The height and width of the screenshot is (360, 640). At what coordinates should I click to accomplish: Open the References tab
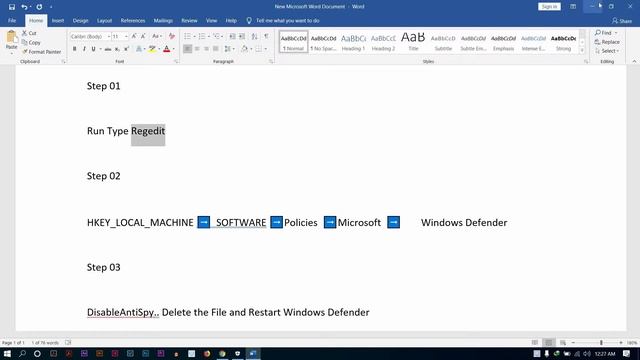point(133,20)
